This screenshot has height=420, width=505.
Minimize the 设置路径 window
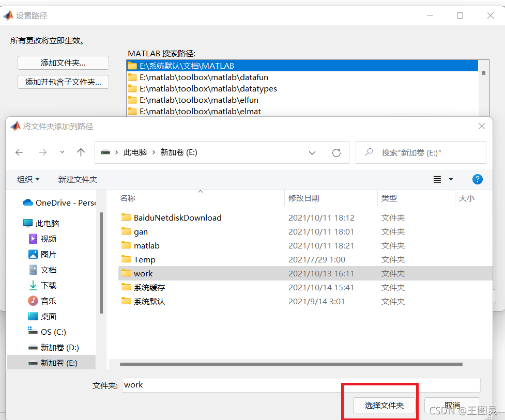tap(430, 15)
